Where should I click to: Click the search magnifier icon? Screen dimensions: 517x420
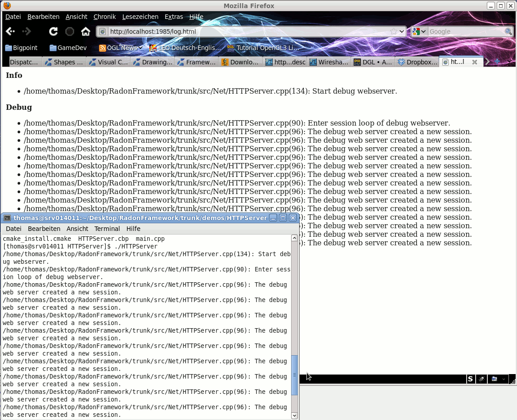(508, 32)
